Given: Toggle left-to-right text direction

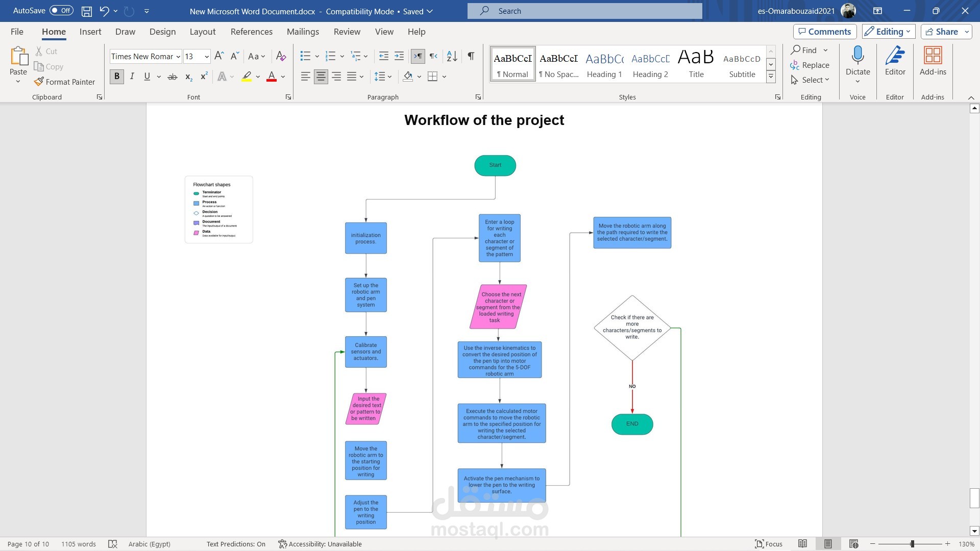Looking at the screenshot, I should pos(418,56).
